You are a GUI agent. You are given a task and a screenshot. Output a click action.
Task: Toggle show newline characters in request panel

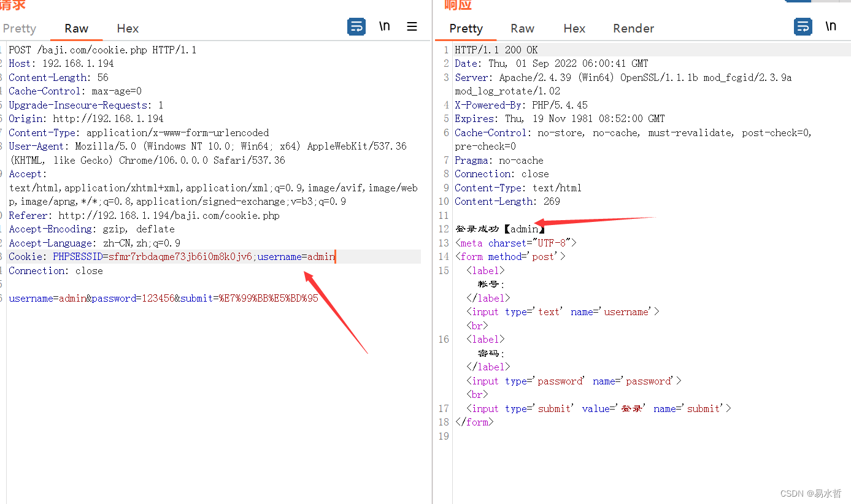point(385,26)
